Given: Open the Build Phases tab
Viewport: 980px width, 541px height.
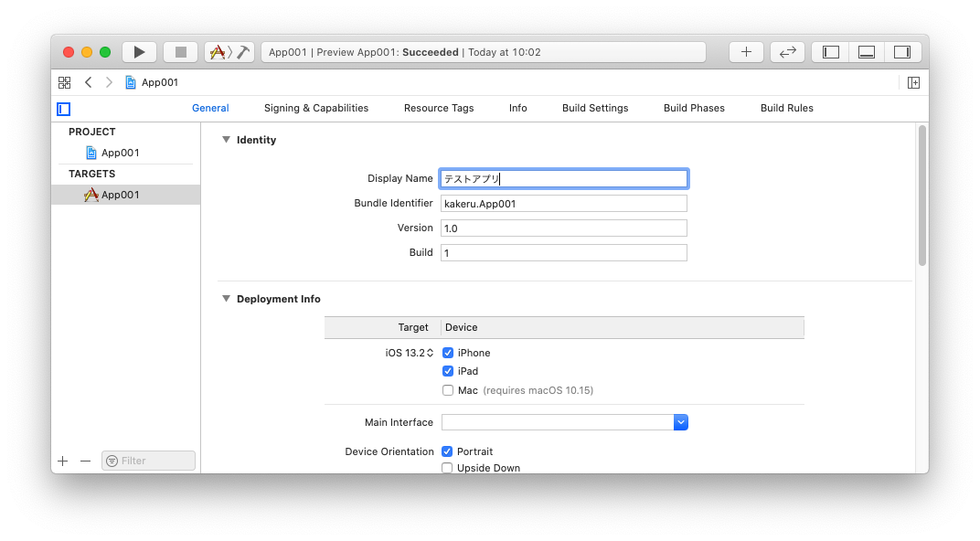Looking at the screenshot, I should [694, 108].
